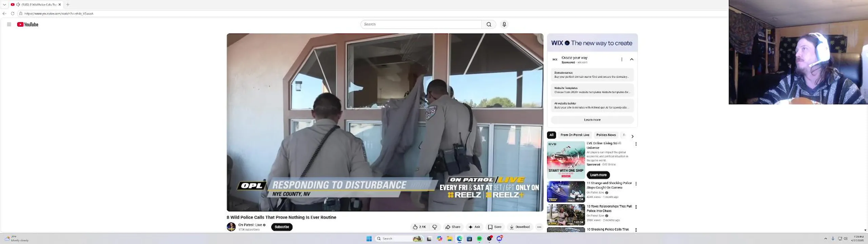This screenshot has height=244, width=868.
Task: Select the Politics News chip
Action: [606, 135]
